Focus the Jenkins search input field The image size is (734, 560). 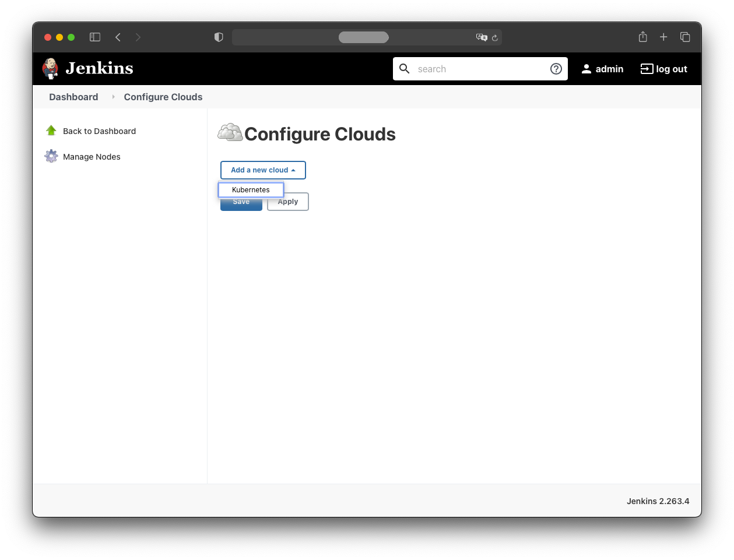[478, 69]
